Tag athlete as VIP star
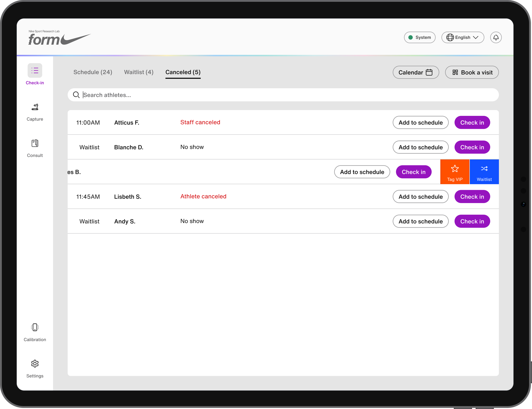532x409 pixels. pyautogui.click(x=455, y=172)
